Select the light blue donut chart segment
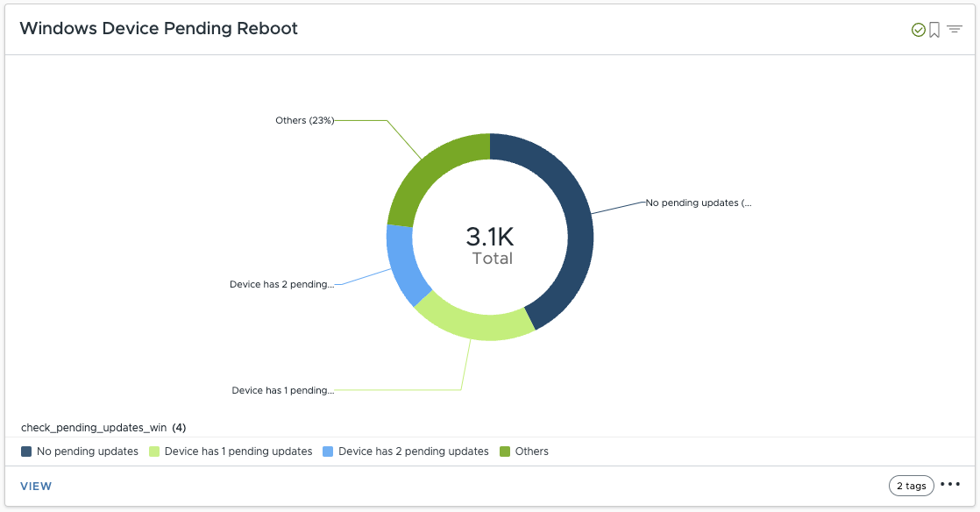 pos(402,264)
